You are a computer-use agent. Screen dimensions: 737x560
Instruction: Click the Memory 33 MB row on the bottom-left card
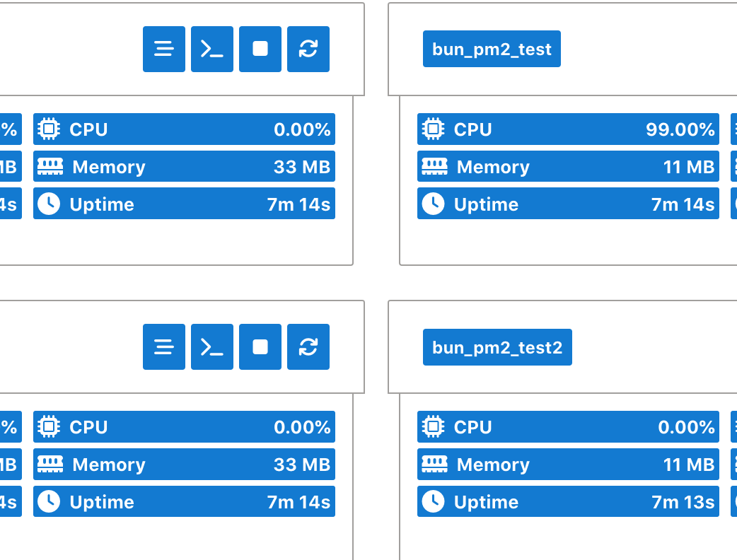[184, 465]
